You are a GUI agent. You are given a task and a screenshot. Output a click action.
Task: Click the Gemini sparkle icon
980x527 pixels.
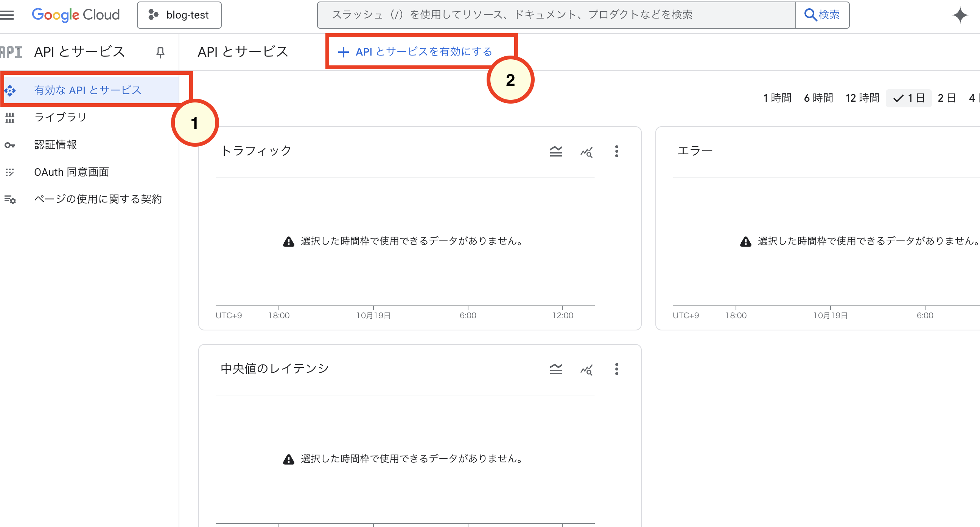(960, 15)
